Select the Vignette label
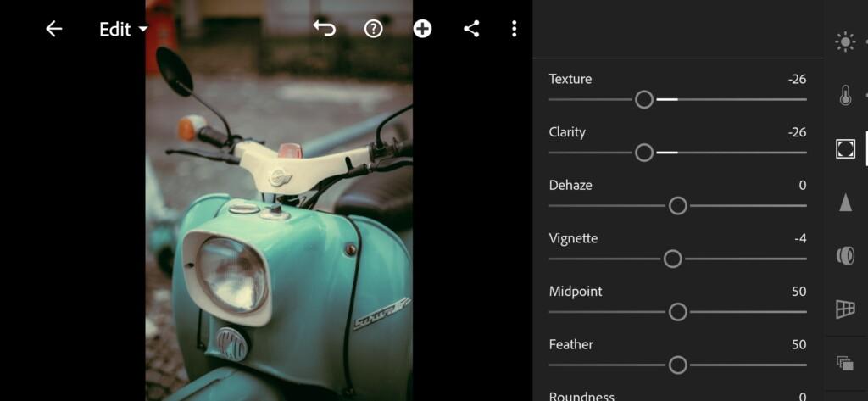868x401 pixels. tap(573, 239)
